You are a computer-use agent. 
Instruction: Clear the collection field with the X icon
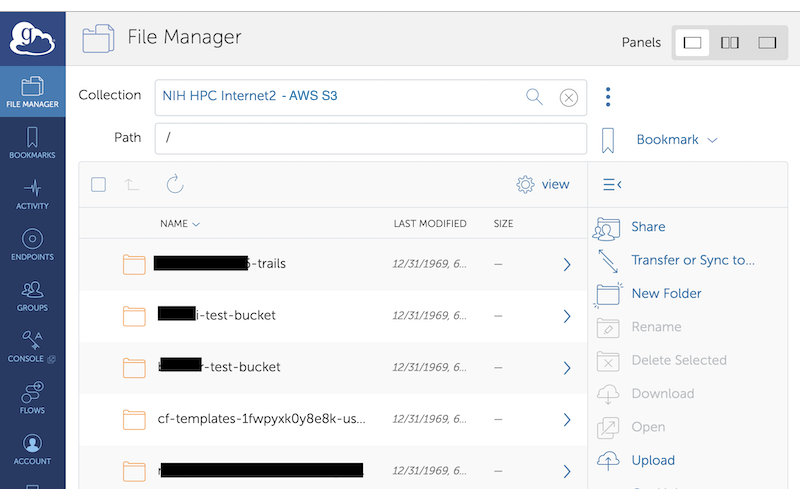(x=568, y=97)
